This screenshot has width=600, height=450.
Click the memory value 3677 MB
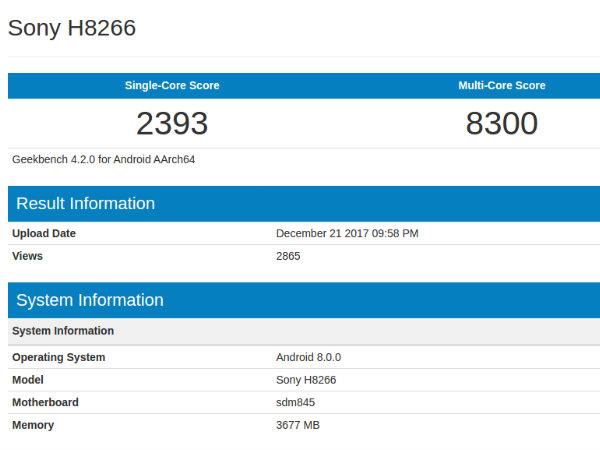(x=298, y=425)
